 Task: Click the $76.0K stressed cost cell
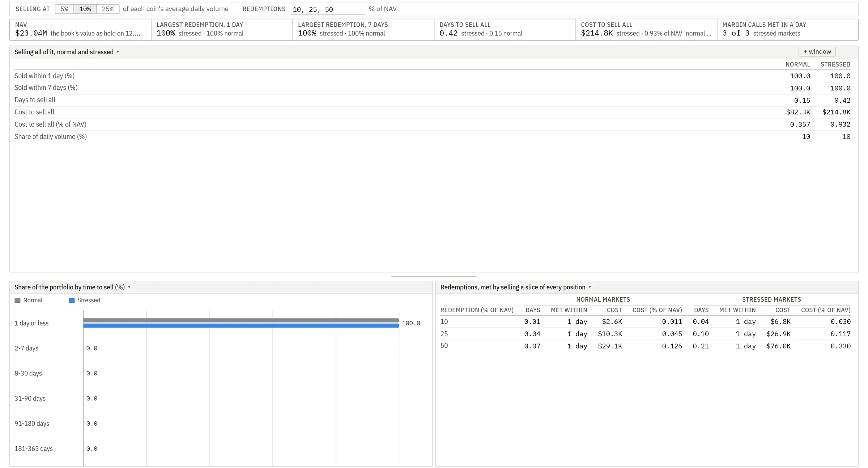[x=778, y=346]
